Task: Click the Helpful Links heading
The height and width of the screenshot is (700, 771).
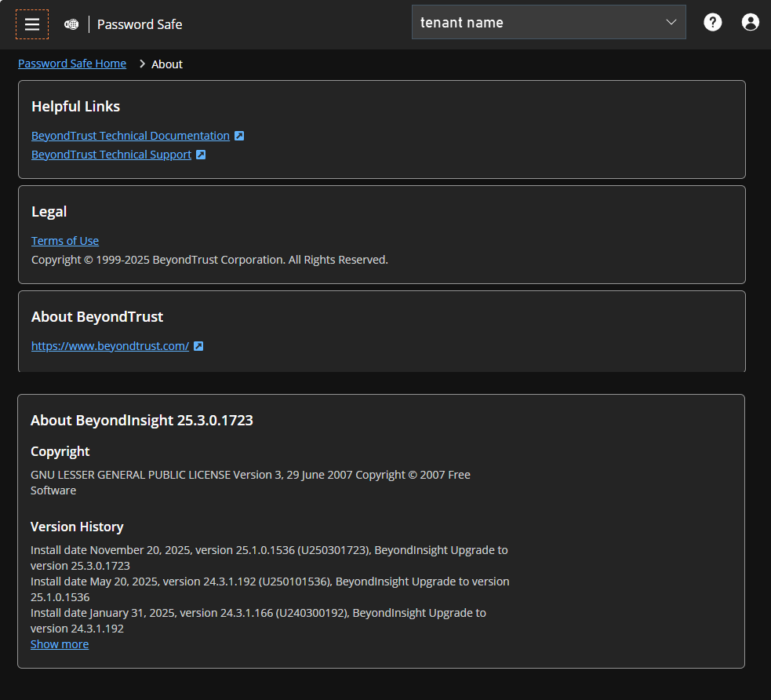Action: click(x=76, y=106)
